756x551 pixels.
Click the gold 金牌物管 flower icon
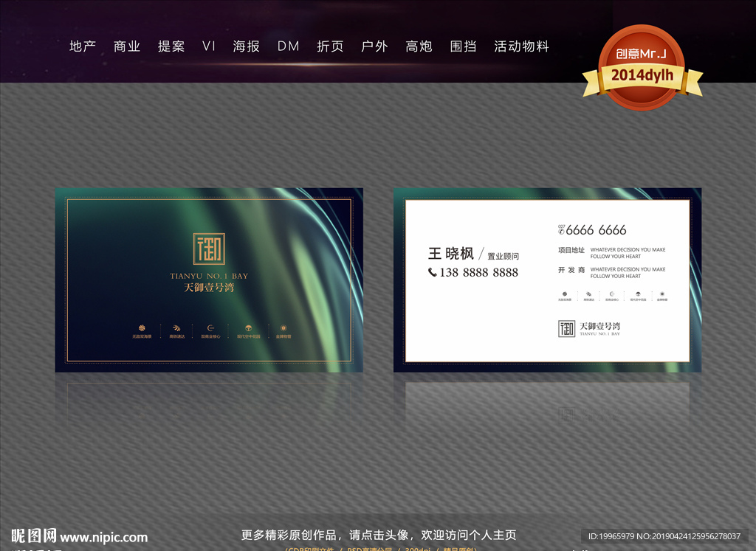pyautogui.click(x=283, y=328)
